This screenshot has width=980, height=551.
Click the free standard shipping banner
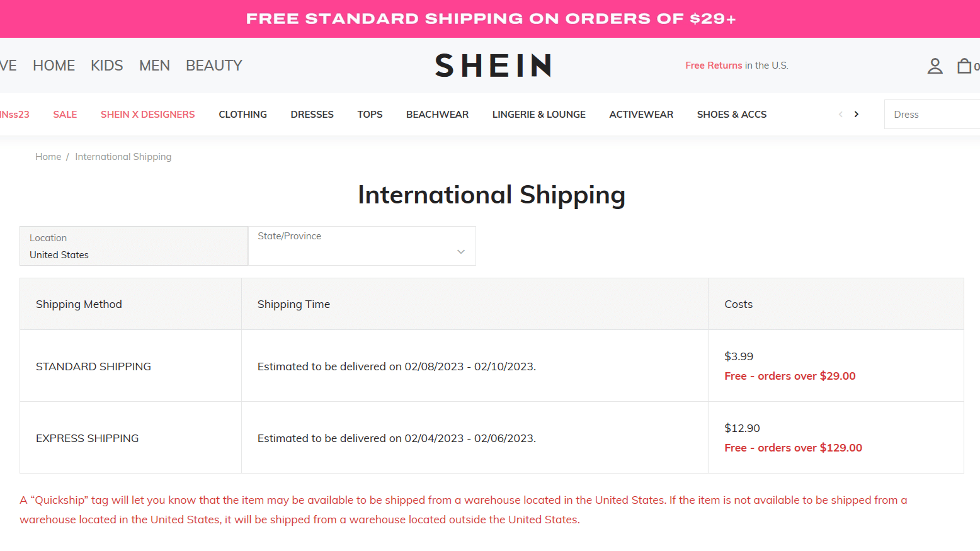click(x=490, y=19)
